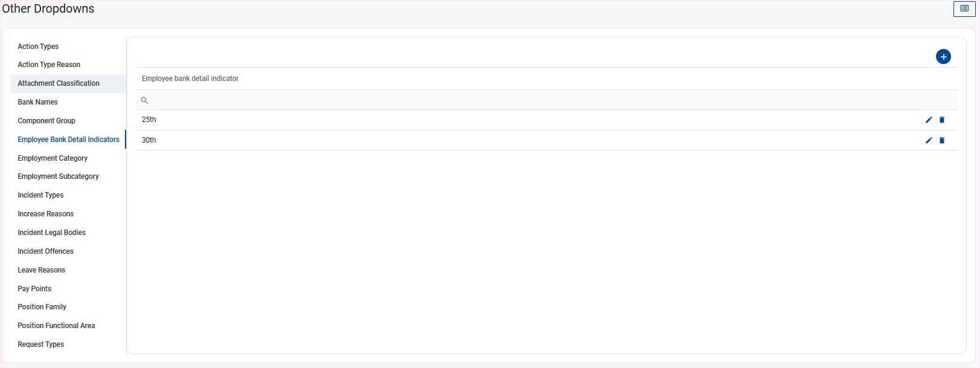Click the list view icon at top right

(x=964, y=9)
